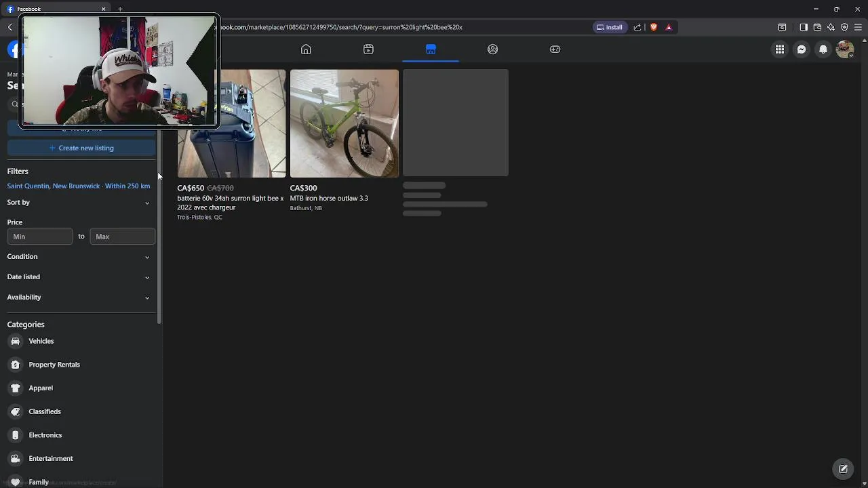Open the Leo AI sparkle icon
Screen dimensions: 868x488
(831, 27)
